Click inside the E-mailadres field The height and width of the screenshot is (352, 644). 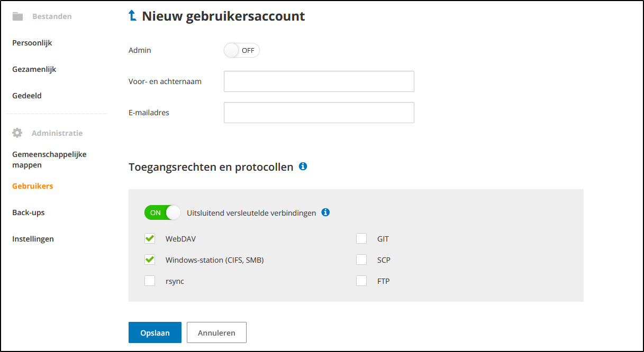319,112
